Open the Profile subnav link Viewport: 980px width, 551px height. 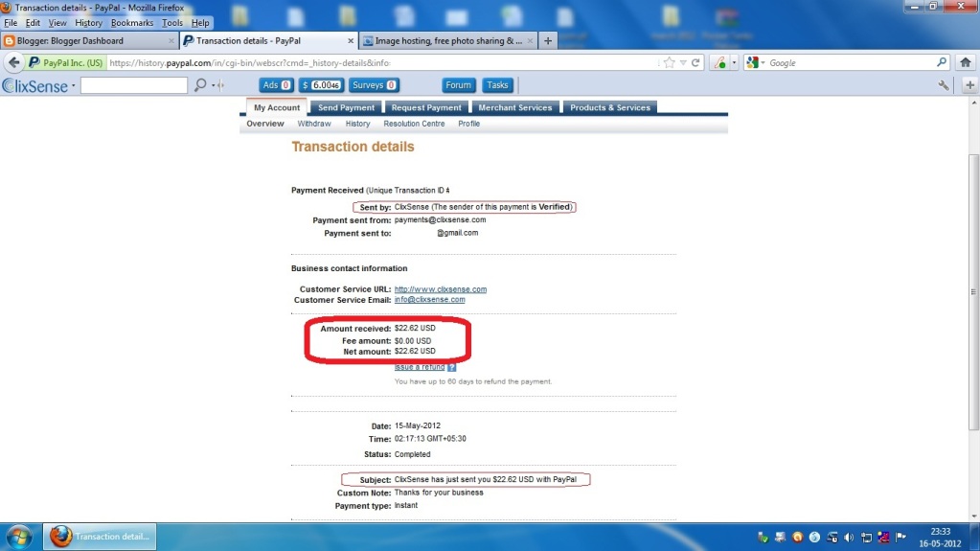click(468, 124)
